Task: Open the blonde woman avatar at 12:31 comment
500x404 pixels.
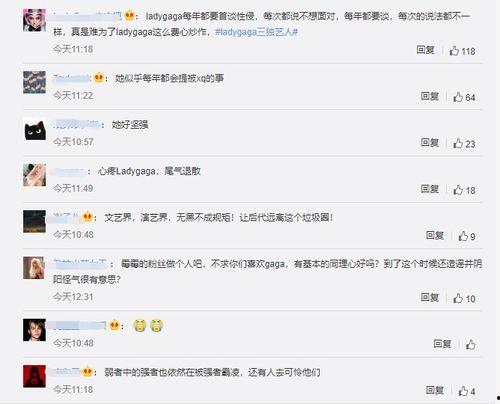Action: tap(35, 268)
